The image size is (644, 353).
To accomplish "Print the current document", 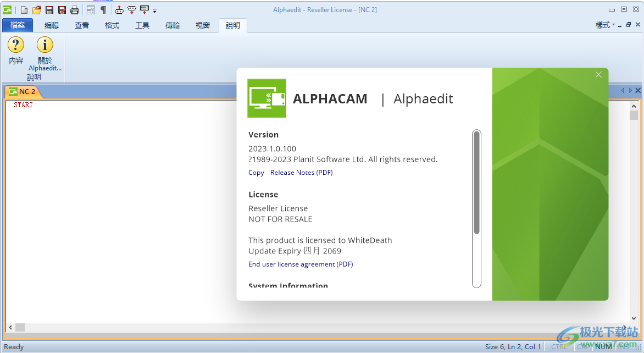I will tap(74, 9).
